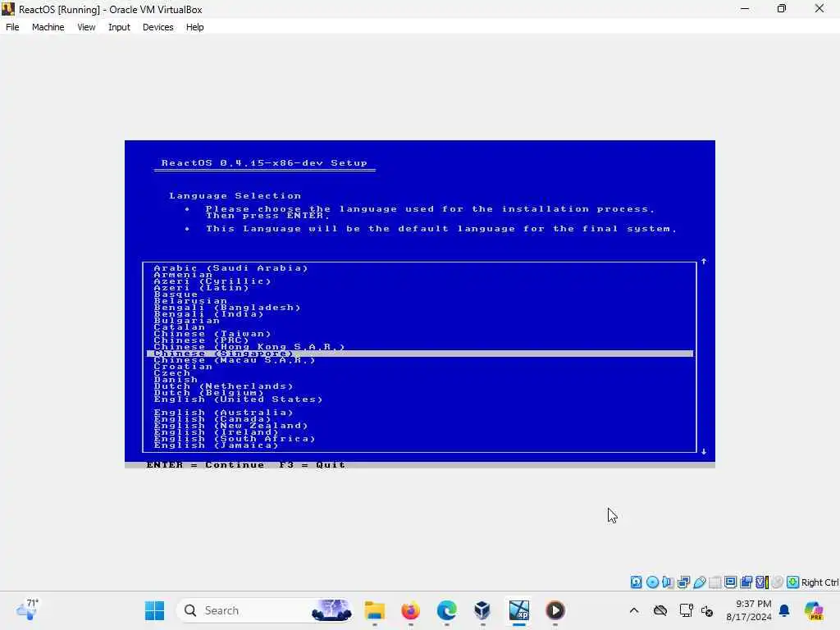The height and width of the screenshot is (630, 840).
Task: Open Microsoft Edge from the taskbar
Action: tap(447, 610)
